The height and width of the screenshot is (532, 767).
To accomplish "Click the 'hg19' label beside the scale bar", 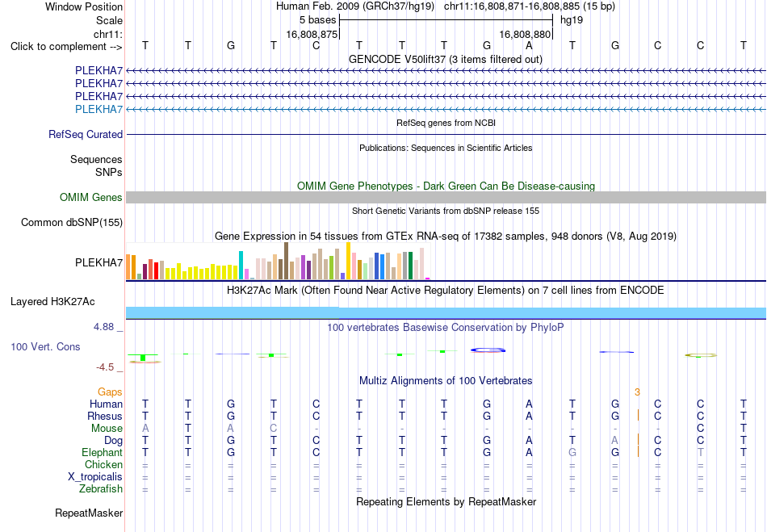I will 572,20.
